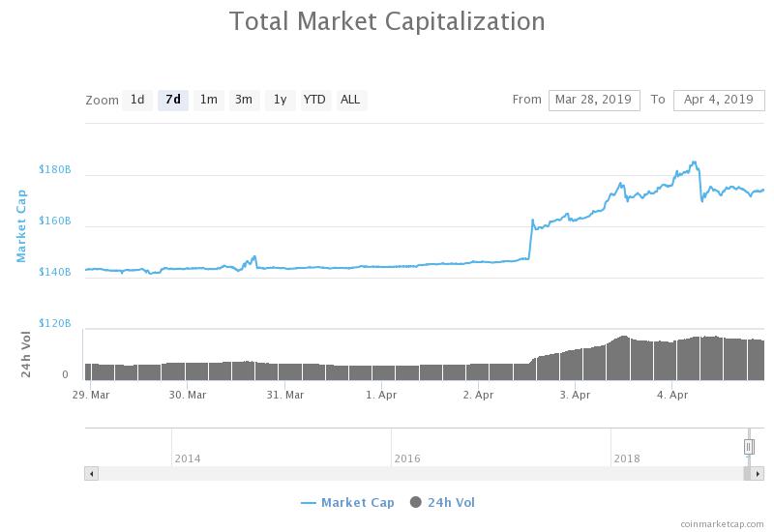This screenshot has height=532, width=774.
Task: Switch zoom range to 1y
Action: [x=280, y=100]
